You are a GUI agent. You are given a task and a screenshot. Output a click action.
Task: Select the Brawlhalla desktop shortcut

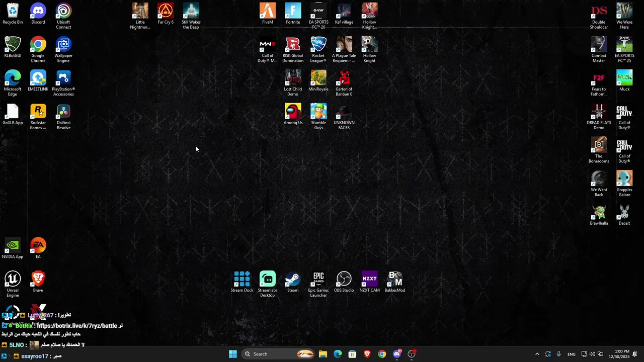pos(599,215)
